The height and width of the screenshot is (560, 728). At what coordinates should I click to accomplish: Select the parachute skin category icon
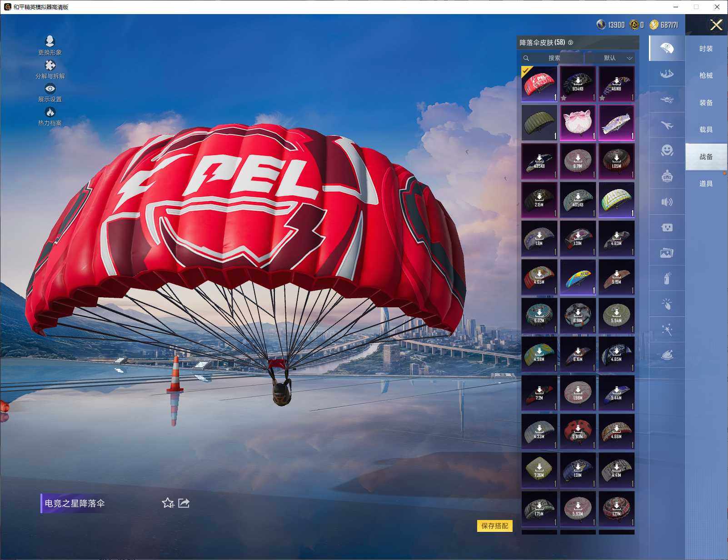point(667,48)
